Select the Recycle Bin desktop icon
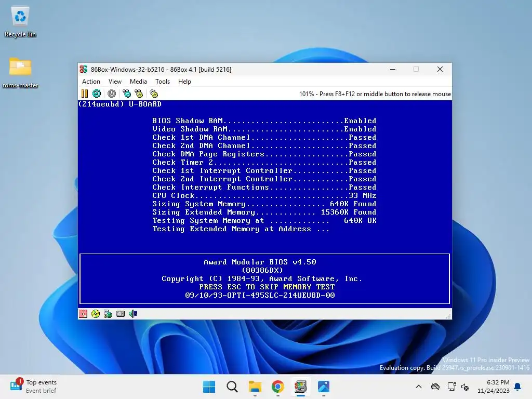 pyautogui.click(x=20, y=22)
